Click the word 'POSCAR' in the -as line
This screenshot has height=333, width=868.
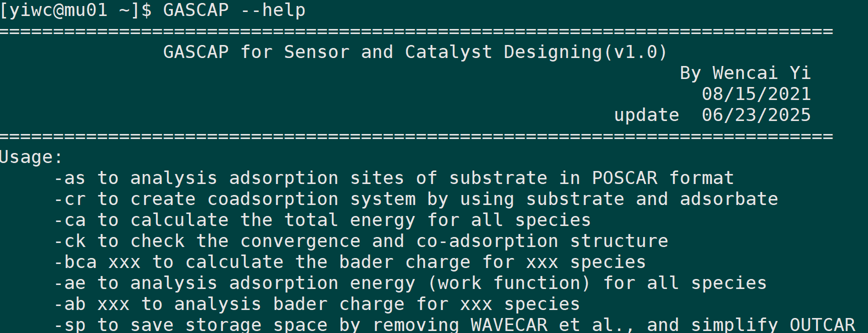point(624,178)
